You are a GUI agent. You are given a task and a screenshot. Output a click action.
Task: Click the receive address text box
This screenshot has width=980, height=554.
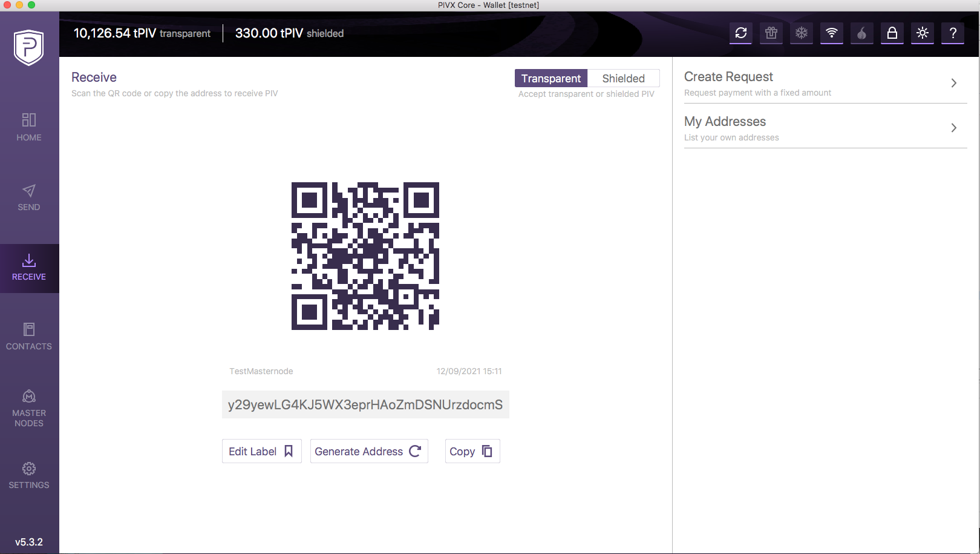[365, 404]
